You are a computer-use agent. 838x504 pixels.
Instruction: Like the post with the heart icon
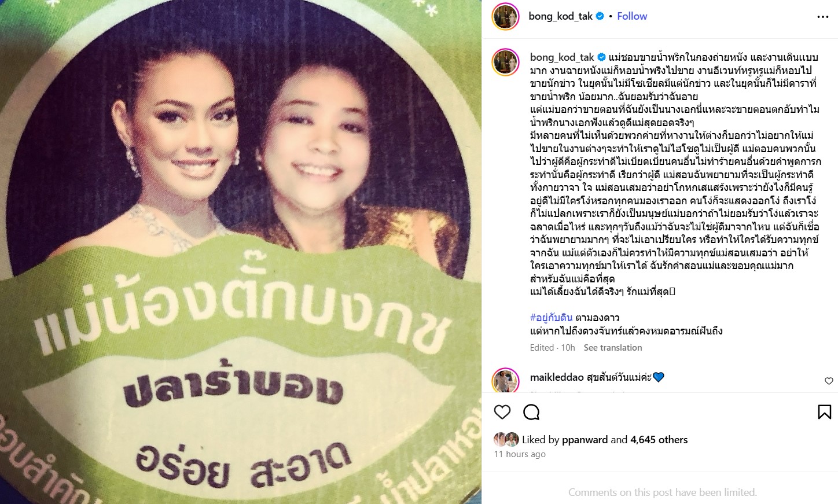[x=502, y=412]
